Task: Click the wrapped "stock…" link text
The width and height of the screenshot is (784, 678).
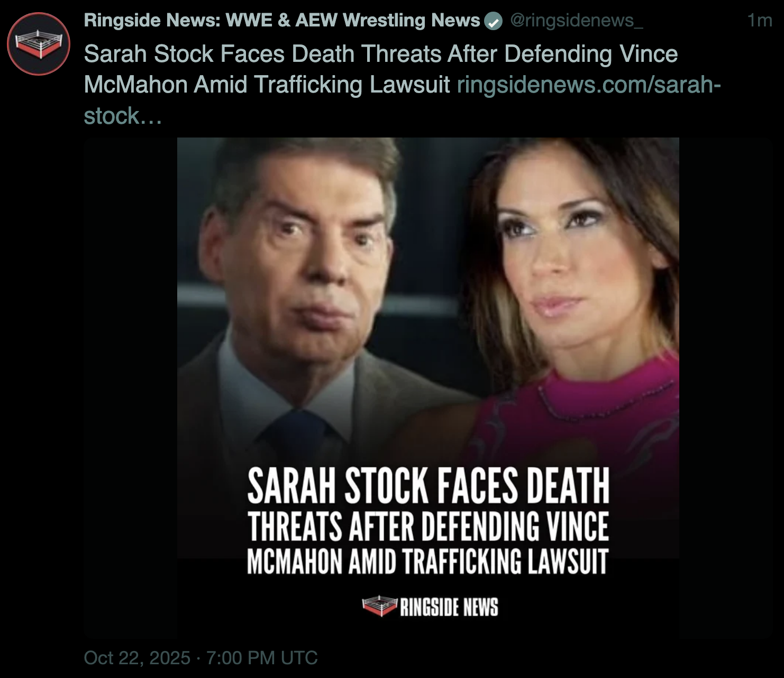Action: click(123, 116)
